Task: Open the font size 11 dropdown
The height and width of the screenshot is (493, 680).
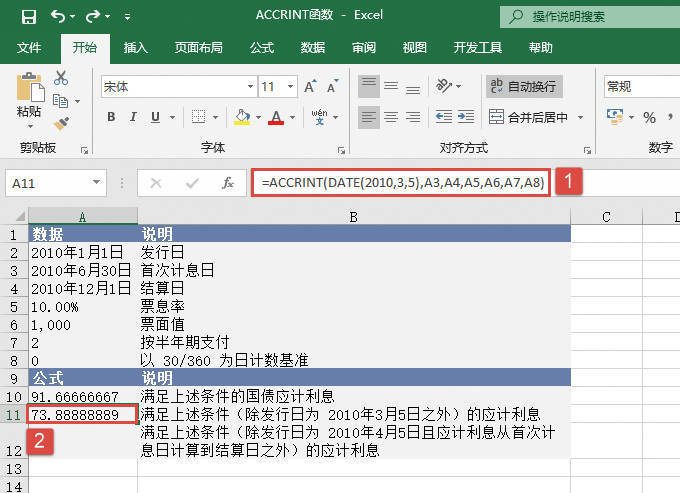Action: (x=290, y=86)
